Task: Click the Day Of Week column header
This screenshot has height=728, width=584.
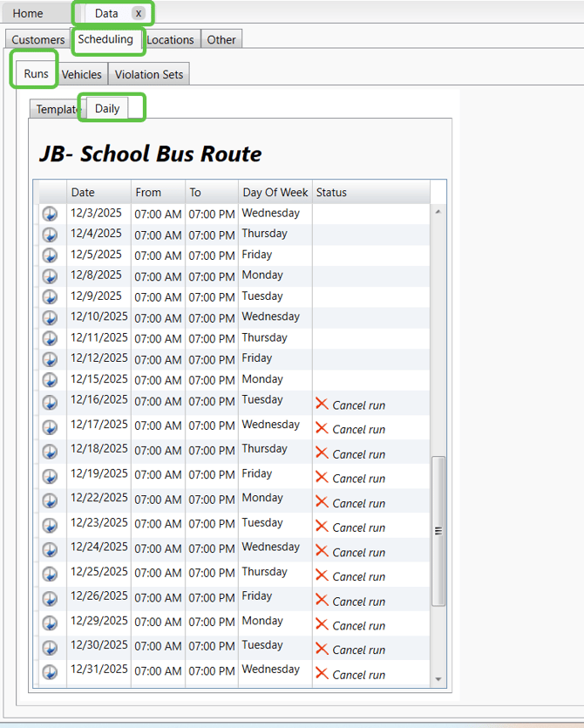Action: [x=275, y=192]
